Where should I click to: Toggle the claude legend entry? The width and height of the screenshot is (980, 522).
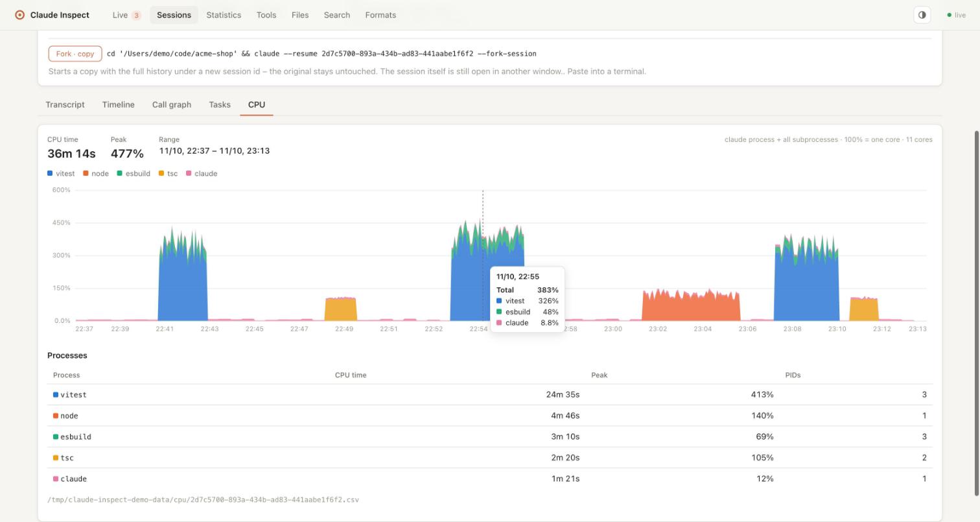(202, 174)
